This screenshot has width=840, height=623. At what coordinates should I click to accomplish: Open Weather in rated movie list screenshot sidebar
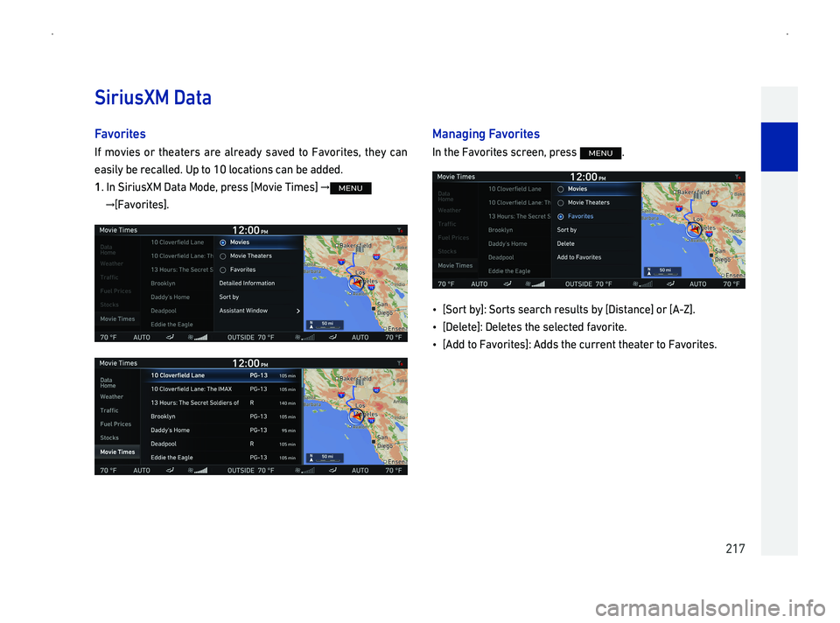[x=111, y=397]
